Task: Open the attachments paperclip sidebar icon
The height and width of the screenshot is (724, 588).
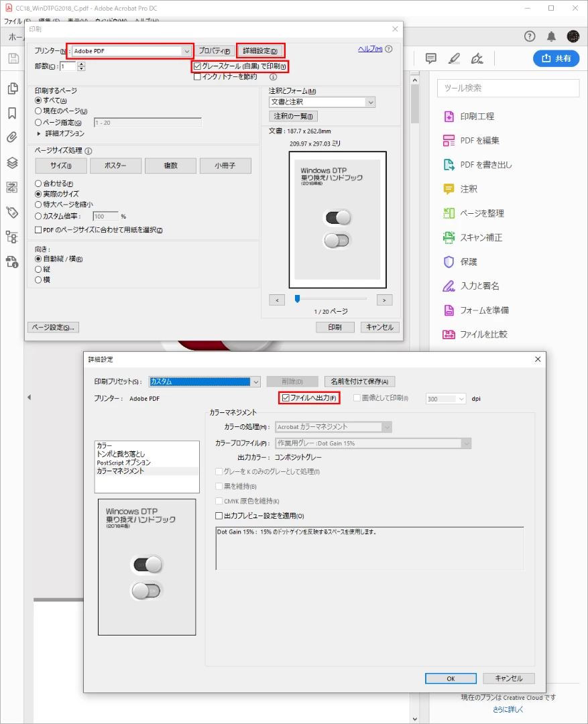Action: point(12,137)
